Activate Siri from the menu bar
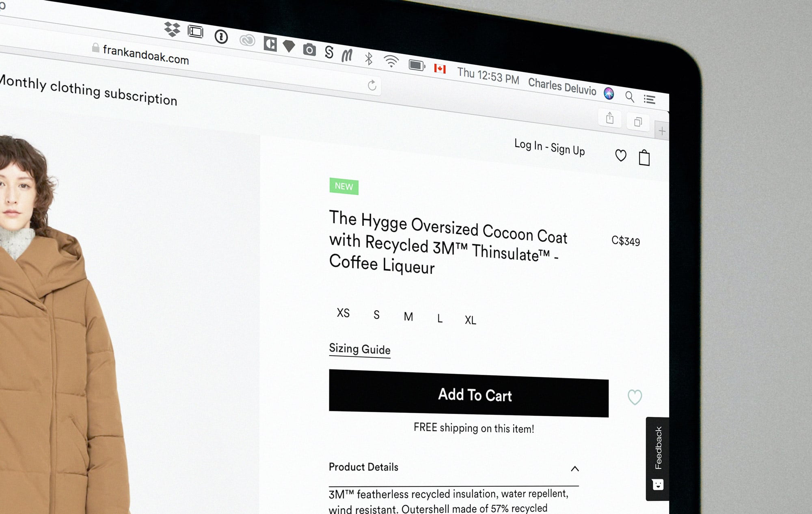 point(609,93)
